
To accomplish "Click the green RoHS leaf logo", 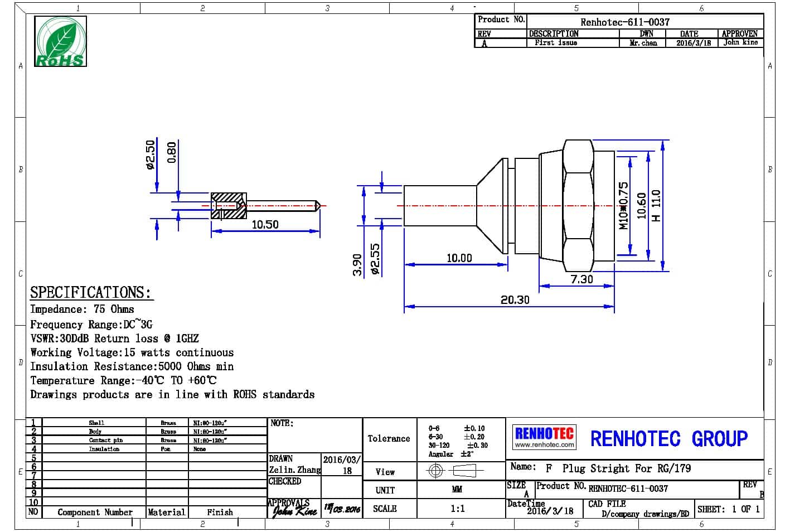I will click(x=60, y=41).
